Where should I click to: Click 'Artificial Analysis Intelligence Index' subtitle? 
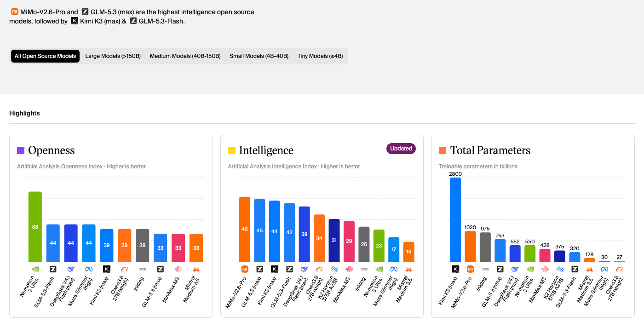273,167
